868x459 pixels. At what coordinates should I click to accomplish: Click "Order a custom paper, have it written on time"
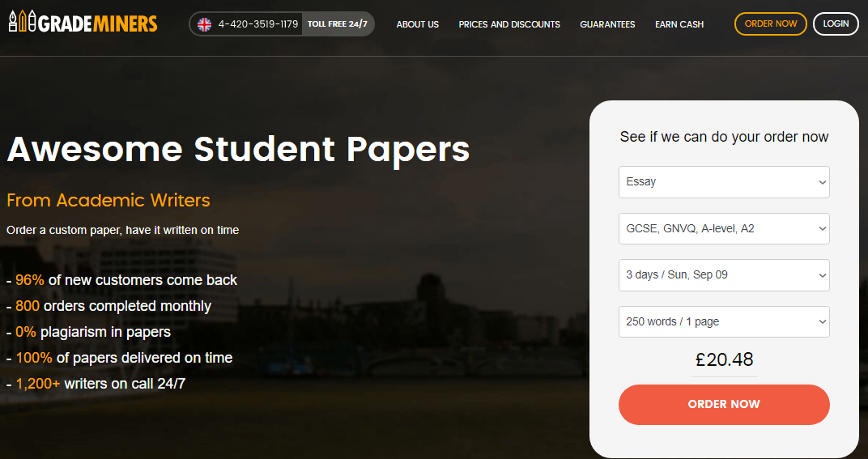(x=123, y=230)
